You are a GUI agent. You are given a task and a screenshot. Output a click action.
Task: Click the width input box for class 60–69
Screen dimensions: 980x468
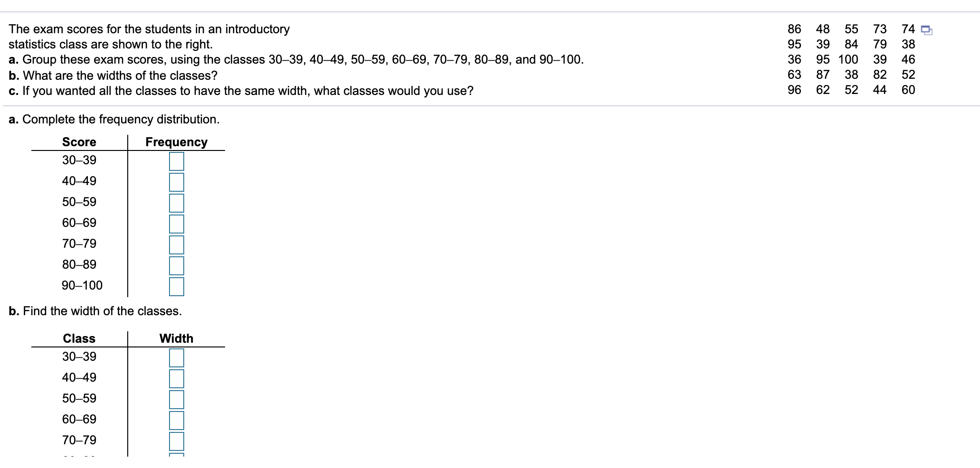click(x=176, y=420)
